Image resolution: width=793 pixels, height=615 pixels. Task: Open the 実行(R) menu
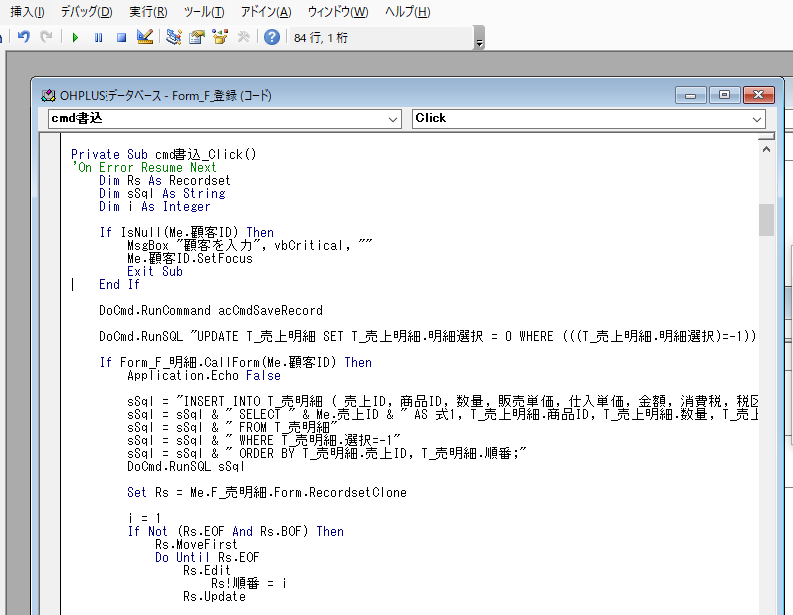[148, 12]
